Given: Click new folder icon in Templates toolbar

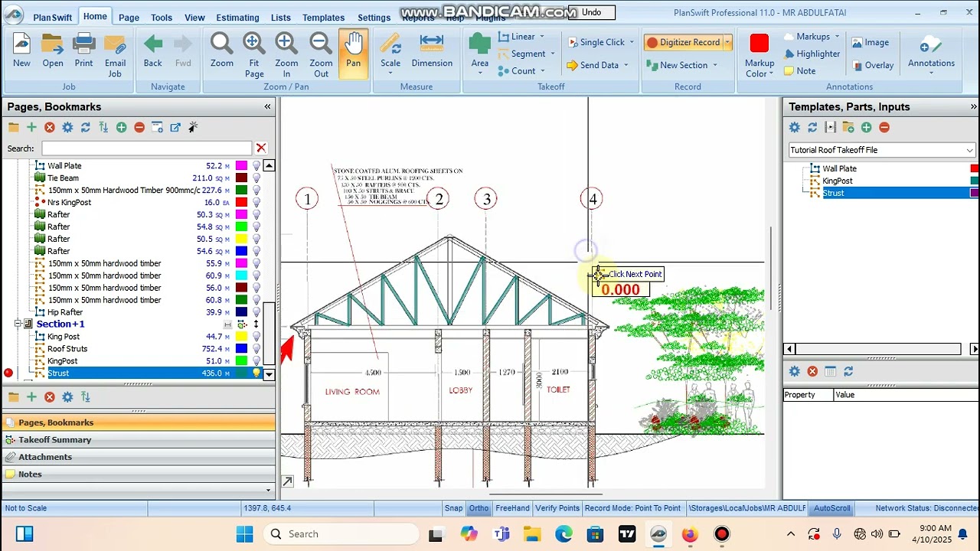Looking at the screenshot, I should (x=848, y=128).
